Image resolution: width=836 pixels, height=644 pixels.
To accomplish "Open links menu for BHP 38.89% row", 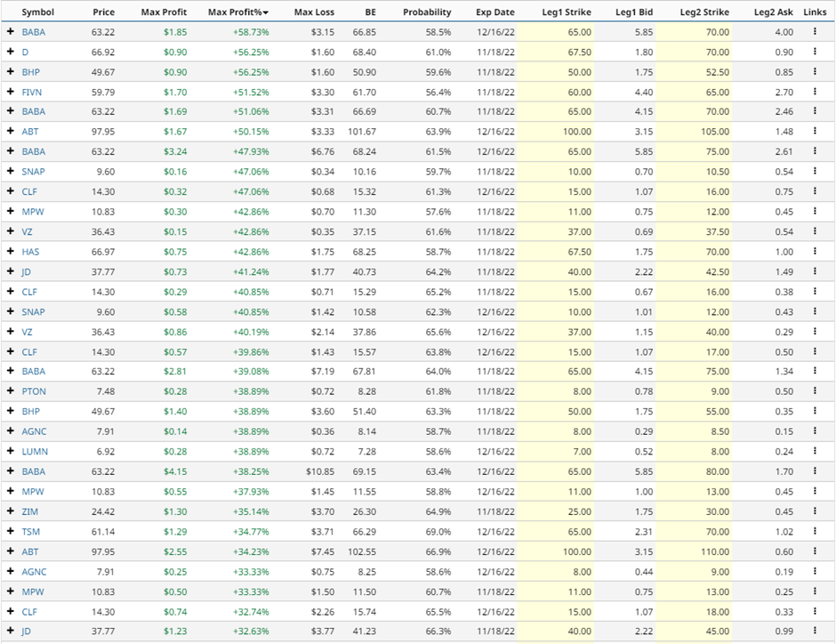I will [x=815, y=412].
